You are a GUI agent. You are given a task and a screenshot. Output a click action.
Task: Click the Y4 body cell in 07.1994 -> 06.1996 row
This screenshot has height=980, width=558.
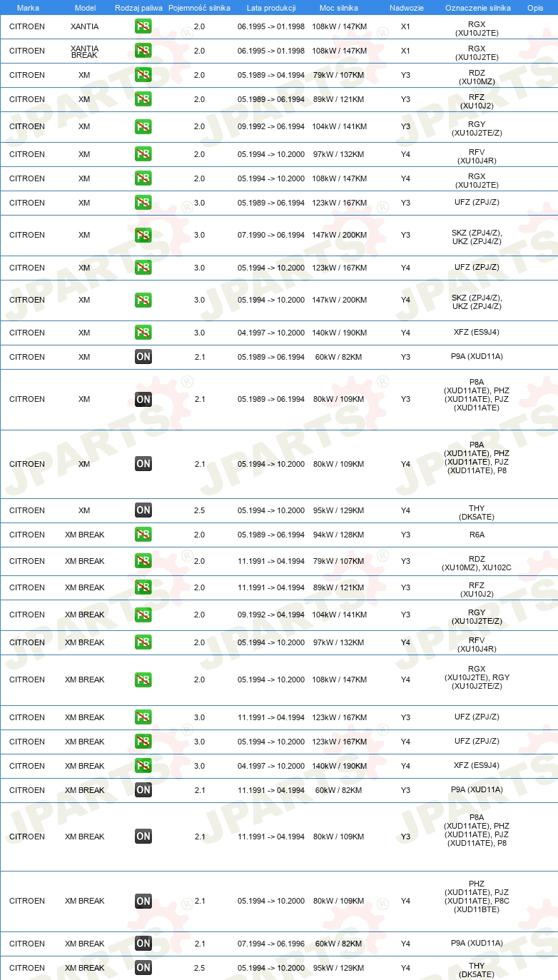pos(405,944)
